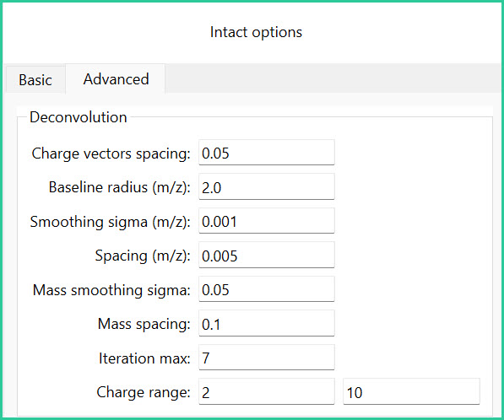
Task: Click the Smoothing sigma (m/z) label
Action: 111,222
